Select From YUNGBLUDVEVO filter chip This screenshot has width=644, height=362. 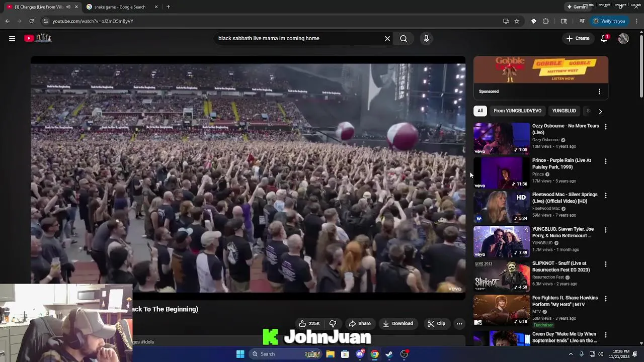click(518, 111)
